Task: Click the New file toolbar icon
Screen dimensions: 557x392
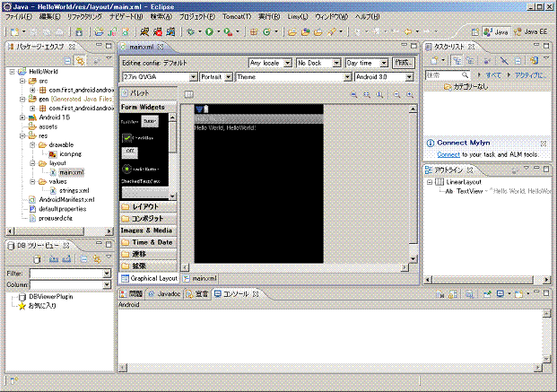Action: [14, 32]
